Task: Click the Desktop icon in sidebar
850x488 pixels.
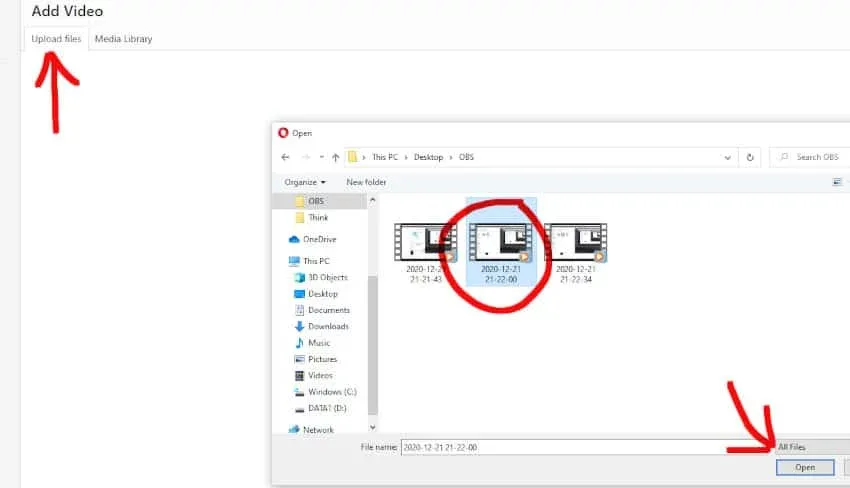Action: pos(299,294)
